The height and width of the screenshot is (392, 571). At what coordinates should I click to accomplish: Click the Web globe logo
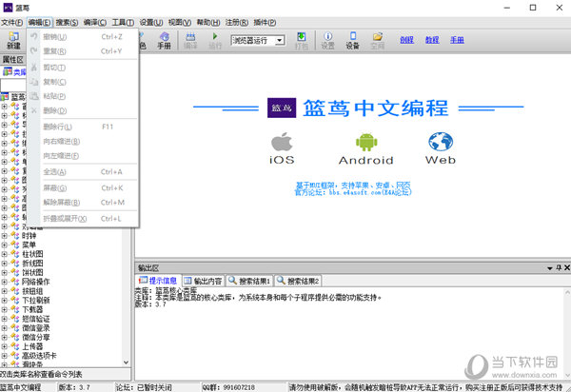click(441, 142)
